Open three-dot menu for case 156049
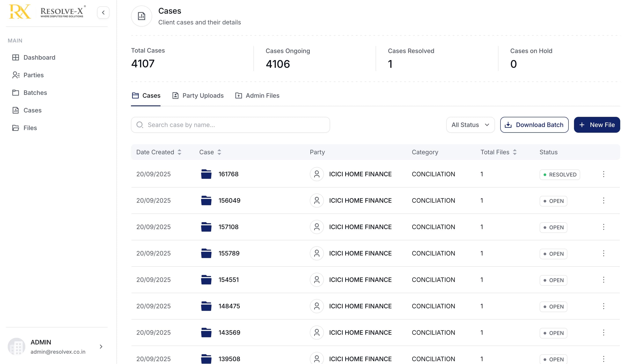 [603, 200]
